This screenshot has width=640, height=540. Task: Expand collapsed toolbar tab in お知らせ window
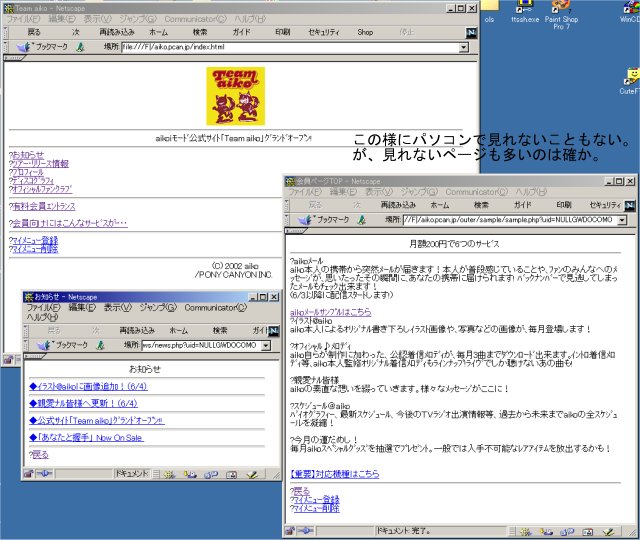(35, 356)
